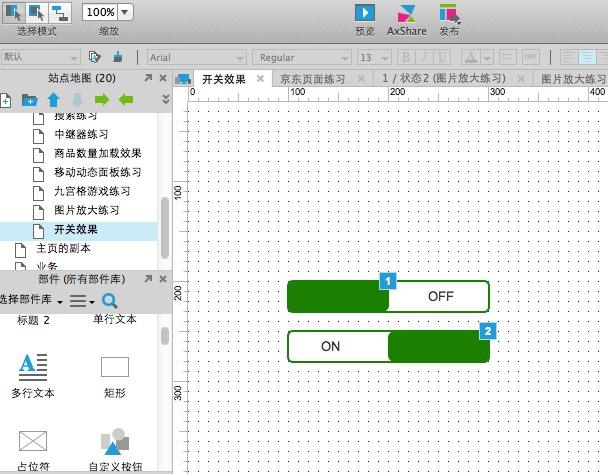Open the zoom percentage dropdown arrow
This screenshot has height=474, width=608.
(x=125, y=12)
